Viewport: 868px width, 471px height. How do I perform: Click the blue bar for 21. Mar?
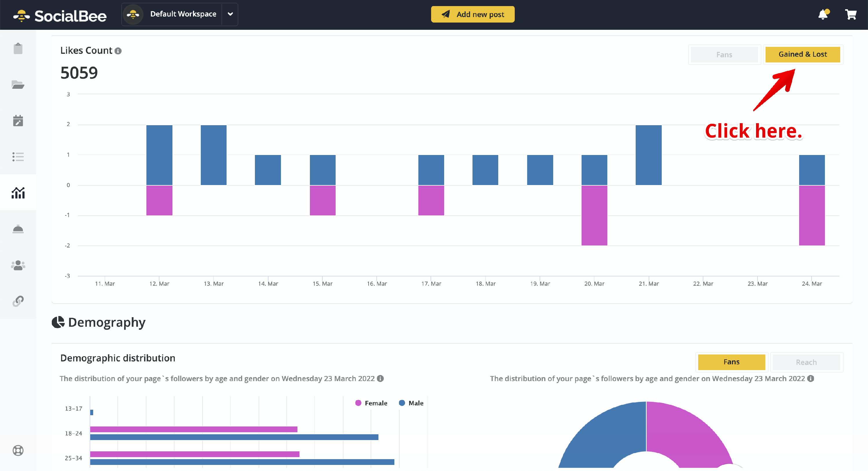click(x=648, y=155)
